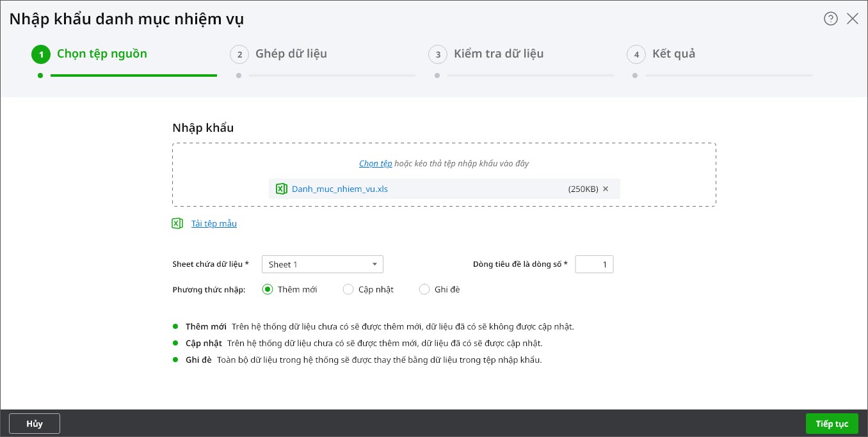Click the Excel icon beside Danh_muc_nhiem_vu.xls
This screenshot has width=868, height=437.
(281, 189)
